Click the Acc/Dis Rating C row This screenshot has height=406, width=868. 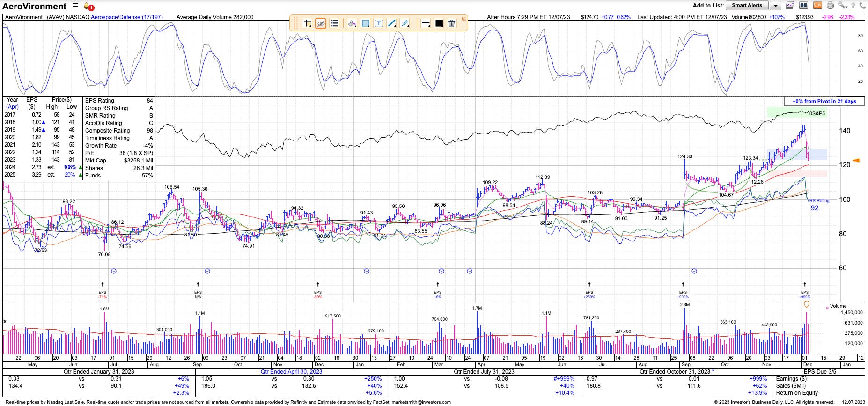119,123
